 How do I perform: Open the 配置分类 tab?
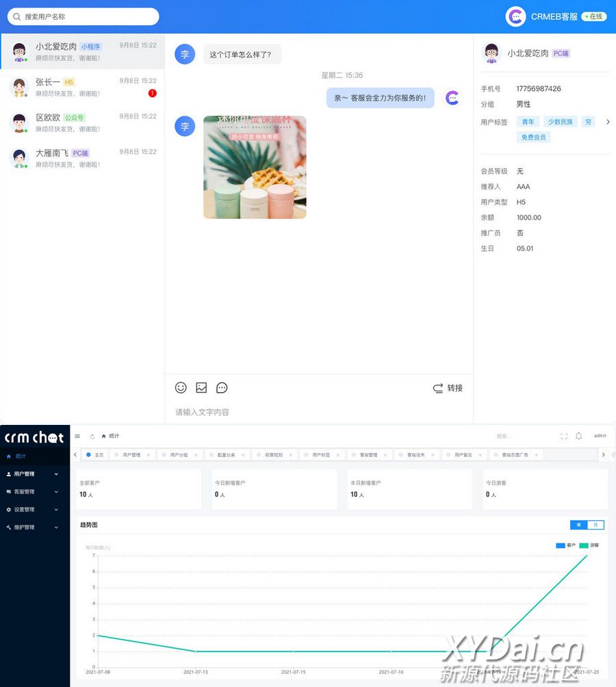pos(226,455)
